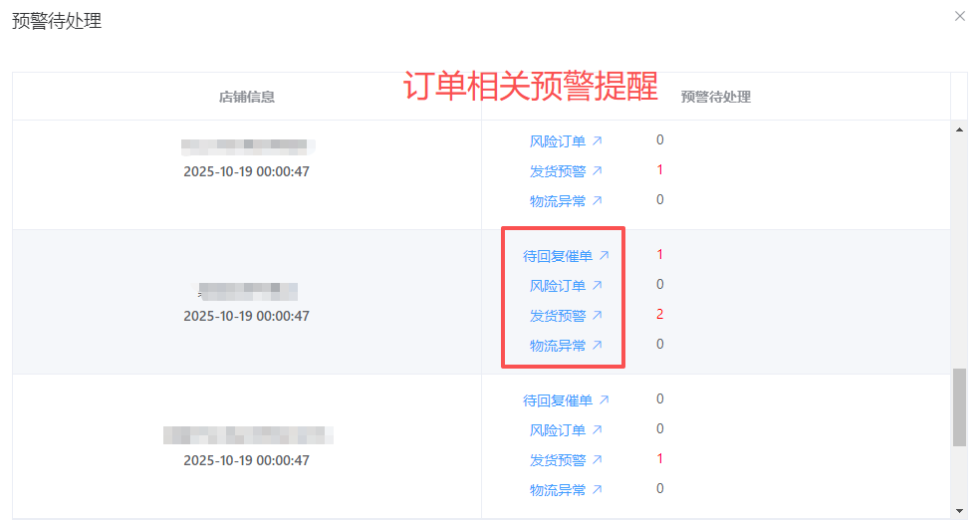Screen dimensions: 980x524
Task: Click the blurred store name in red-boxed row
Action: [x=248, y=292]
